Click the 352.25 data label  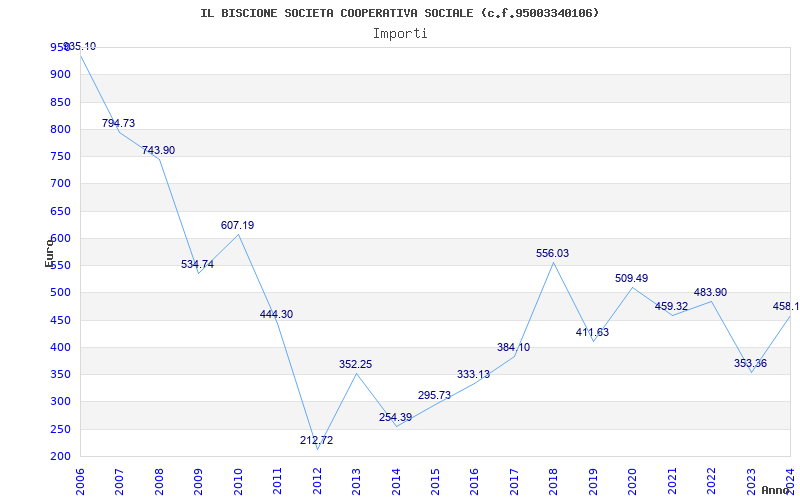click(356, 364)
